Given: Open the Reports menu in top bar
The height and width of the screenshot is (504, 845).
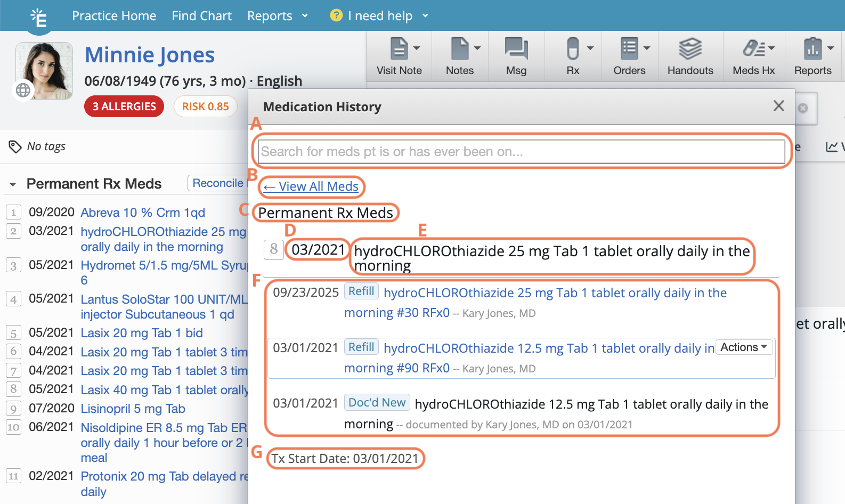Looking at the screenshot, I should coord(277,16).
